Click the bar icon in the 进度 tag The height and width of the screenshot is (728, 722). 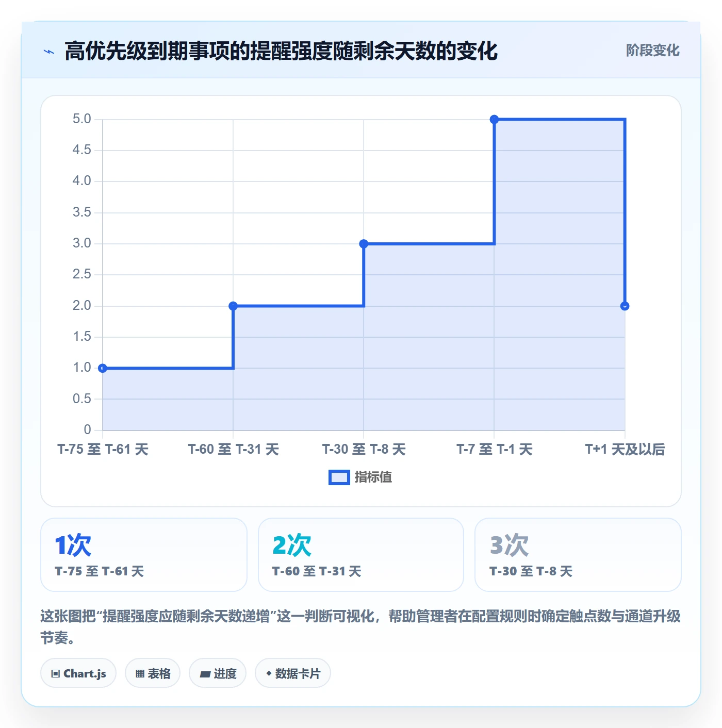205,674
